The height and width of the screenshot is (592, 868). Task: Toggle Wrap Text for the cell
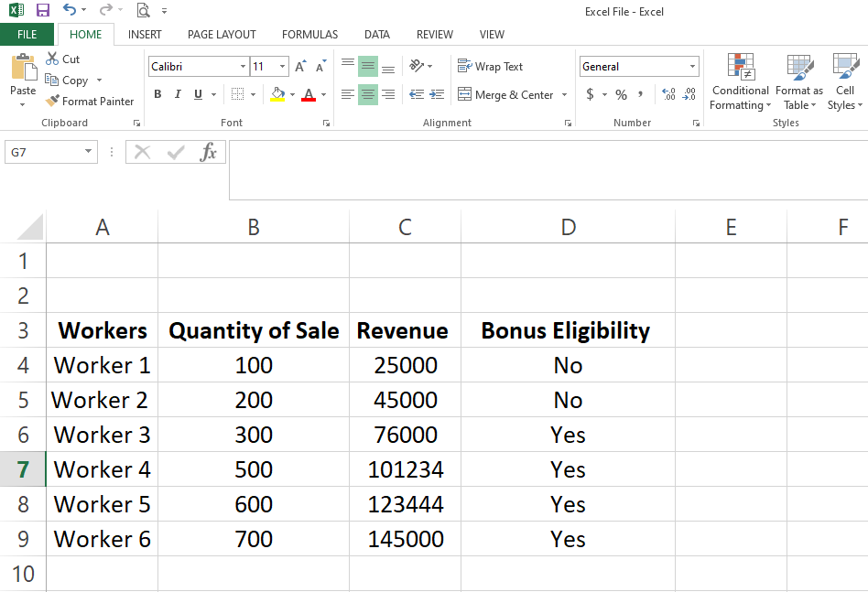coord(490,67)
